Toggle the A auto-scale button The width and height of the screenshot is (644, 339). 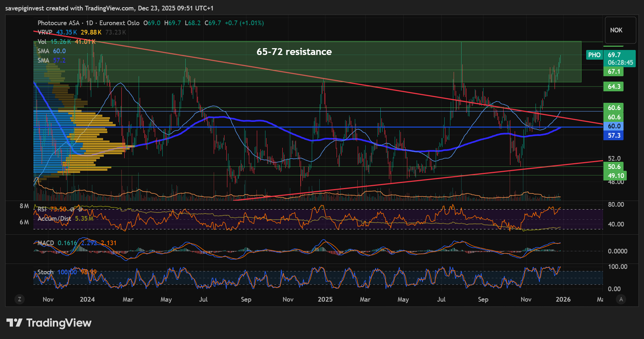pos(621,299)
